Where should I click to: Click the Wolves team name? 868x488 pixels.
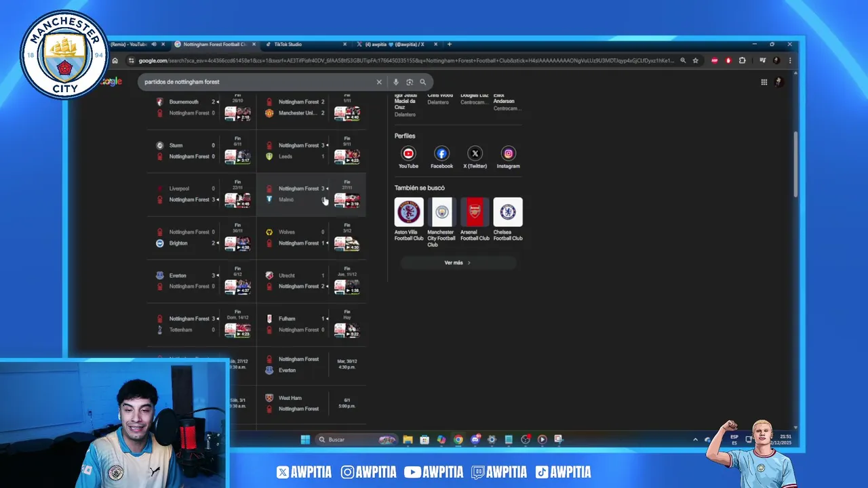pyautogui.click(x=286, y=232)
